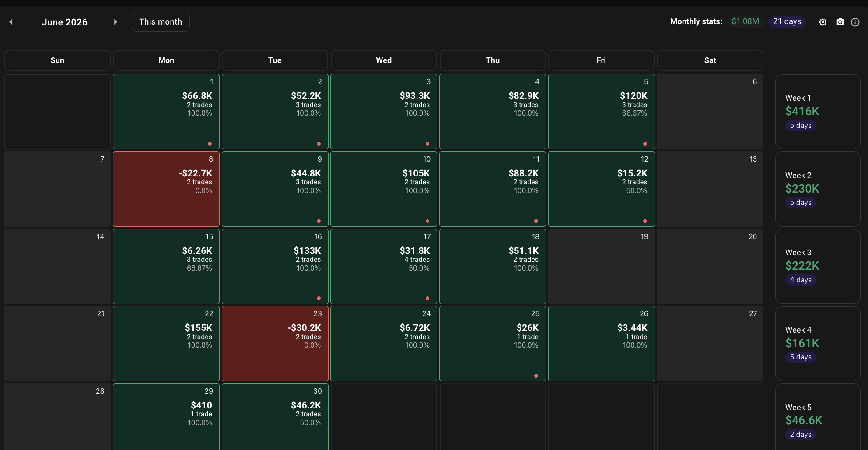Select June 18 day with $51.1K
The width and height of the screenshot is (868, 450).
493,266
